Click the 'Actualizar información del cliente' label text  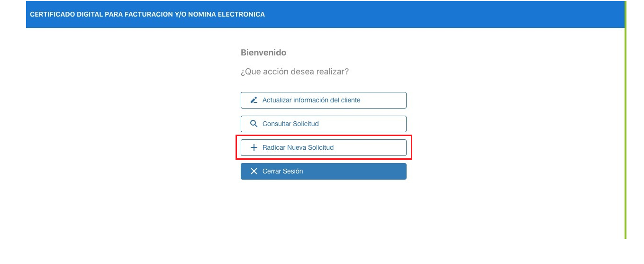click(x=311, y=100)
